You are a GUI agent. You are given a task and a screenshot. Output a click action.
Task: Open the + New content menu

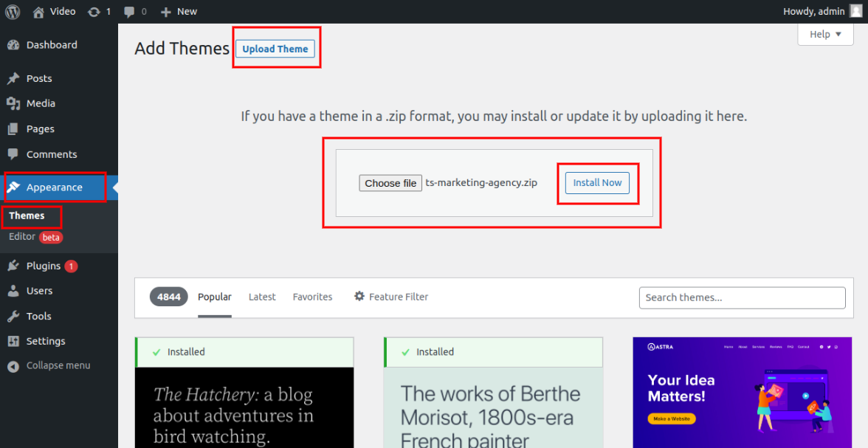pyautogui.click(x=179, y=11)
